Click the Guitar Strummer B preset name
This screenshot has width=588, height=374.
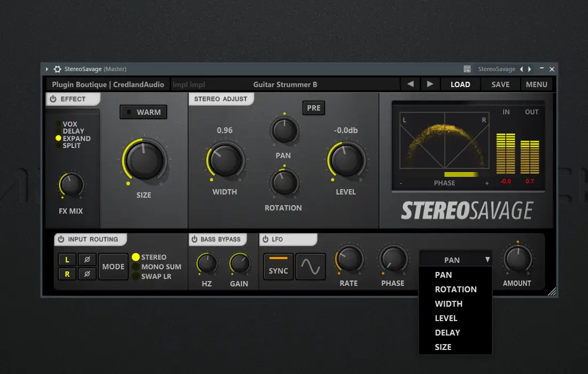tap(285, 85)
